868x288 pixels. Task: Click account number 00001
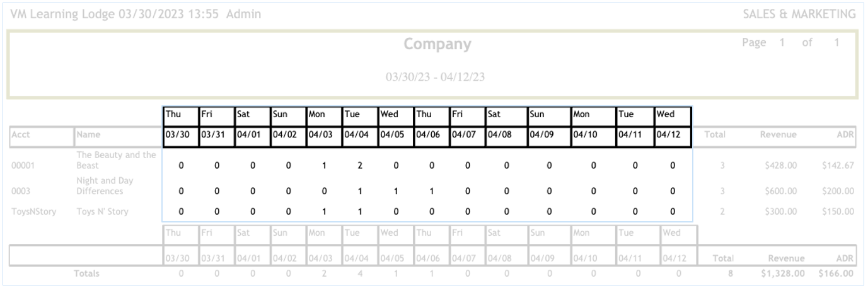(22, 166)
